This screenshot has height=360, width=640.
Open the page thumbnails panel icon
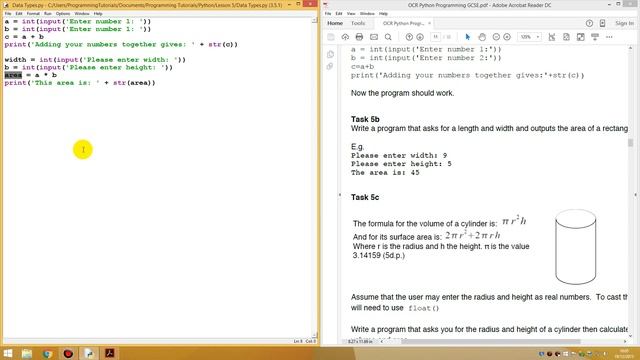point(330,55)
